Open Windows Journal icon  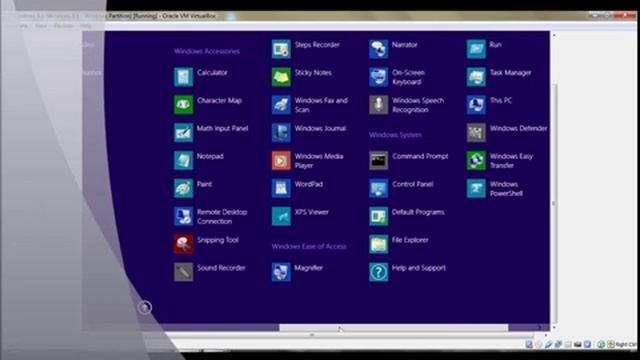[281, 133]
